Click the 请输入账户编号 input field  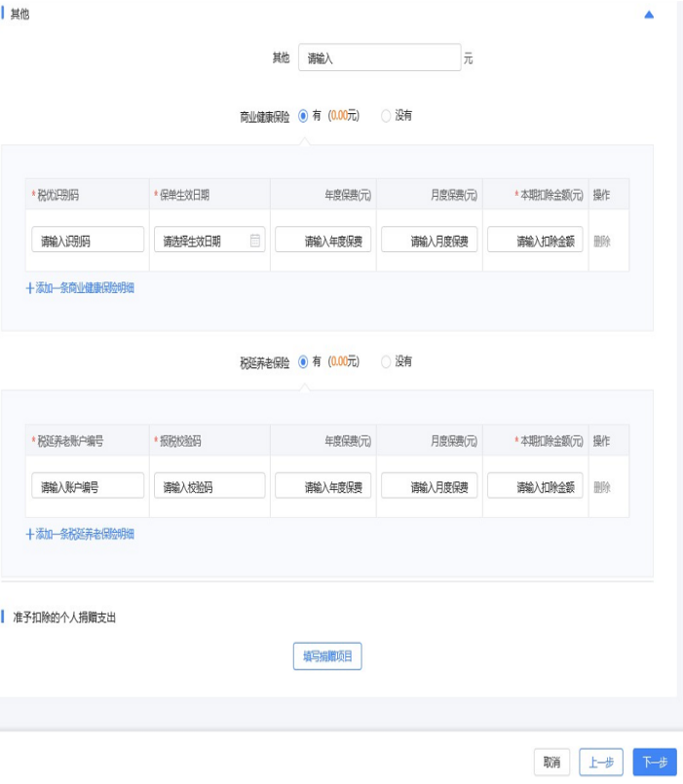88,486
